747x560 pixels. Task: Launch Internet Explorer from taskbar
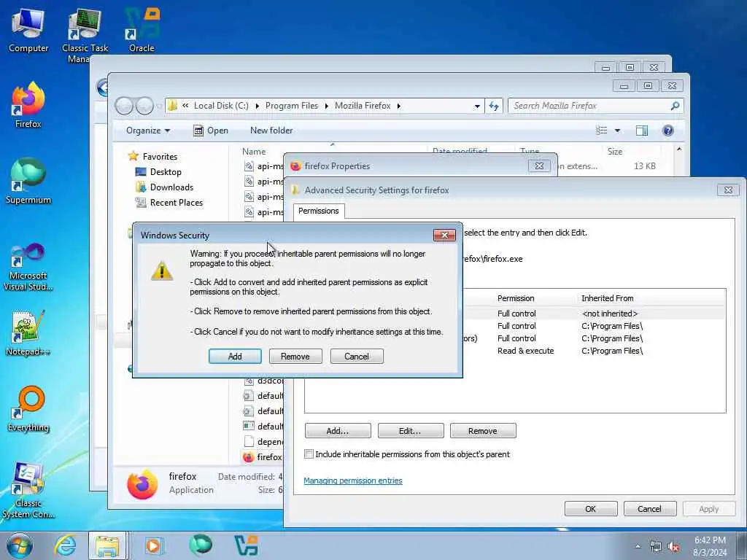[65, 545]
